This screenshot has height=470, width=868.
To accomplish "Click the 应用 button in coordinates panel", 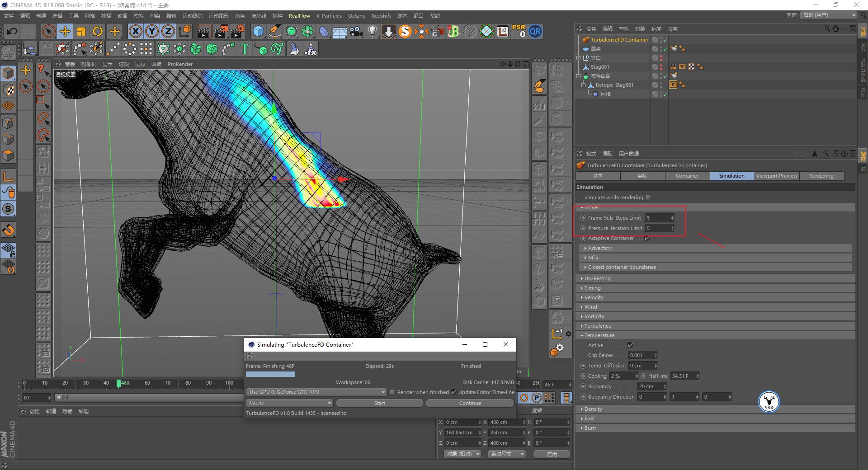I will click(552, 454).
